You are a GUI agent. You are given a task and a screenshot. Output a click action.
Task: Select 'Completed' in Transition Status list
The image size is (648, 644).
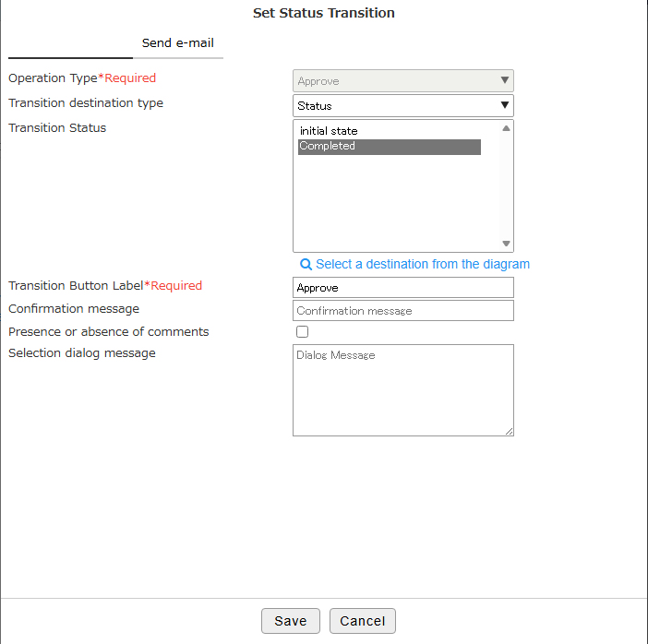click(x=389, y=146)
